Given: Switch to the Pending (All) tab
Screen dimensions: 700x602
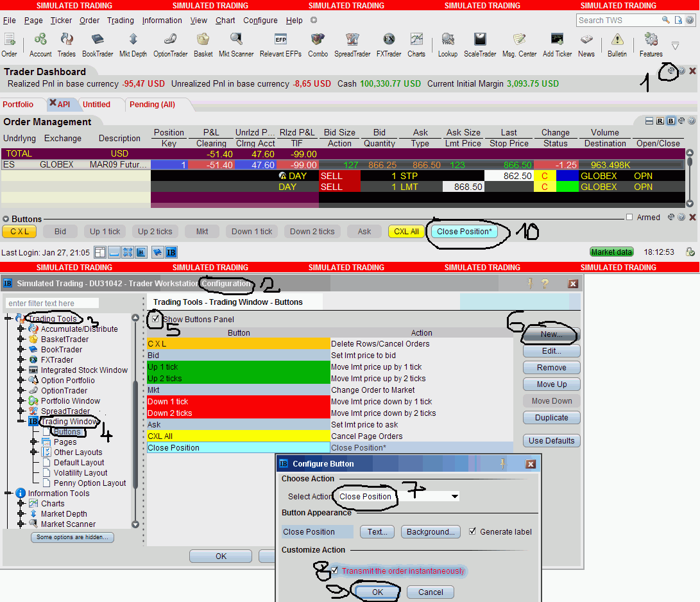Looking at the screenshot, I should click(152, 105).
